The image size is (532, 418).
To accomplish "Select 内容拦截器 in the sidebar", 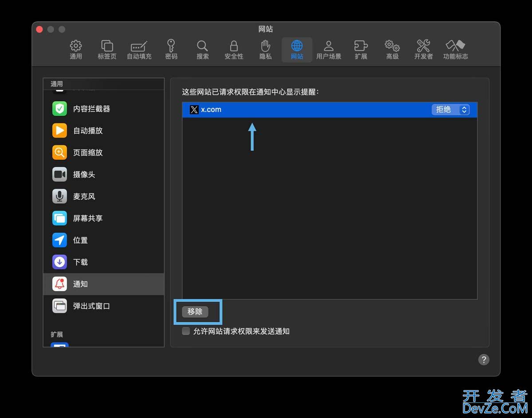I will [x=104, y=109].
